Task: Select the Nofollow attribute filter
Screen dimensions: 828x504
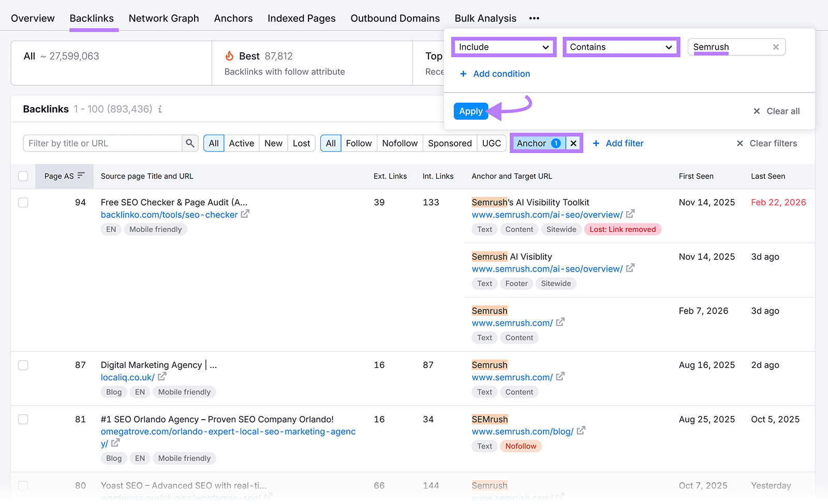Action: [400, 143]
